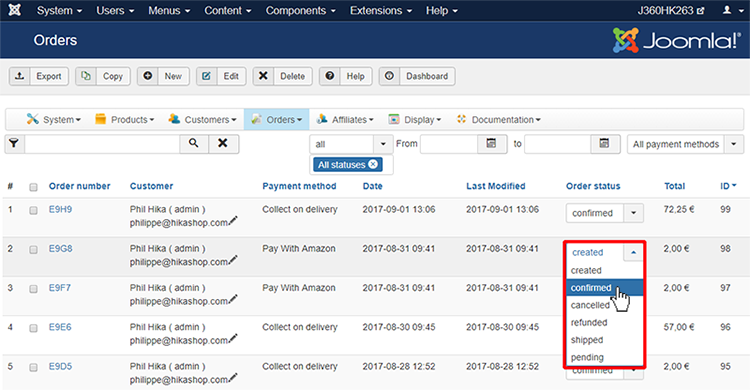Check the box for order E9D5
This screenshot has height=390, width=750.
pyautogui.click(x=33, y=368)
